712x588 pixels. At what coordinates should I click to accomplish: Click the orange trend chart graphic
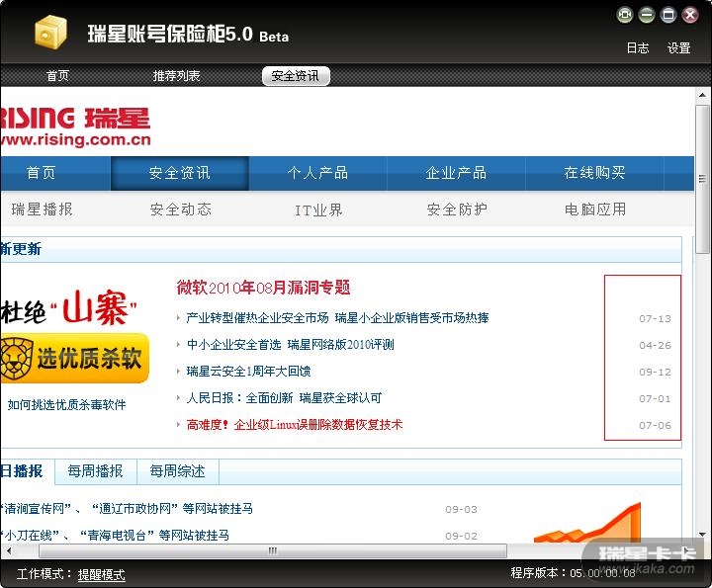coord(587,522)
